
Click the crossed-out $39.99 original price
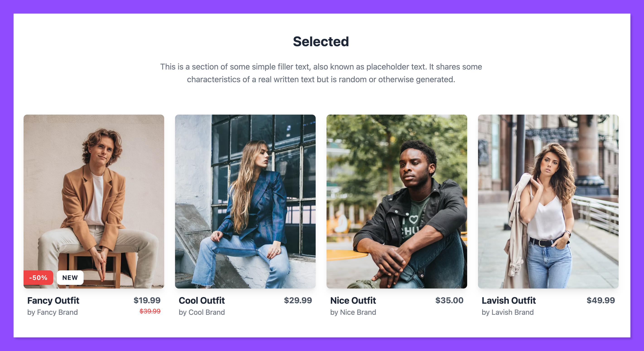click(x=150, y=311)
